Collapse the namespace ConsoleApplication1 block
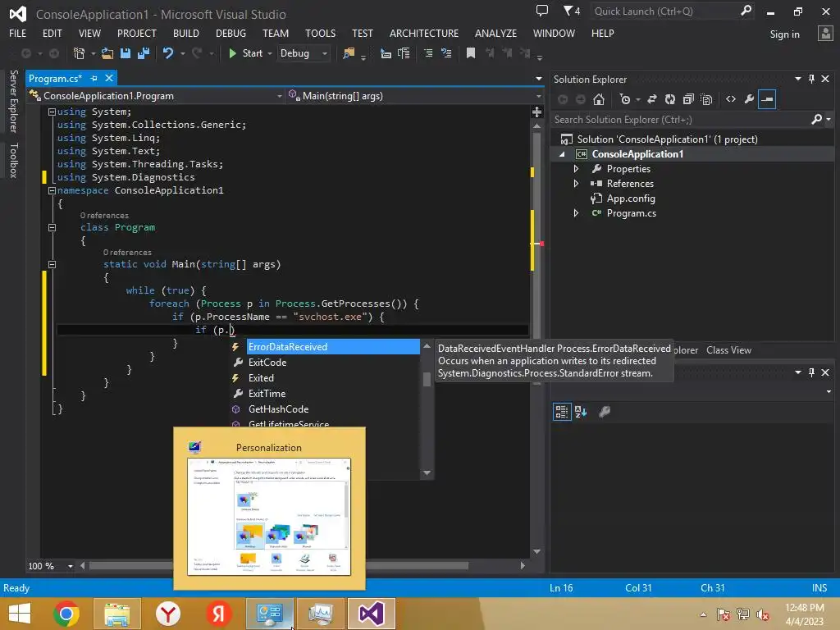This screenshot has width=840, height=630. click(52, 190)
